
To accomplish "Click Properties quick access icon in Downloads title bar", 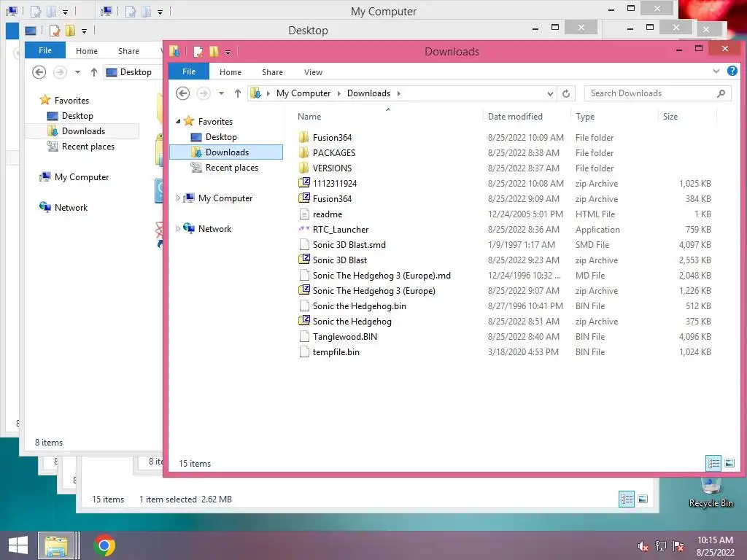I will tap(198, 52).
